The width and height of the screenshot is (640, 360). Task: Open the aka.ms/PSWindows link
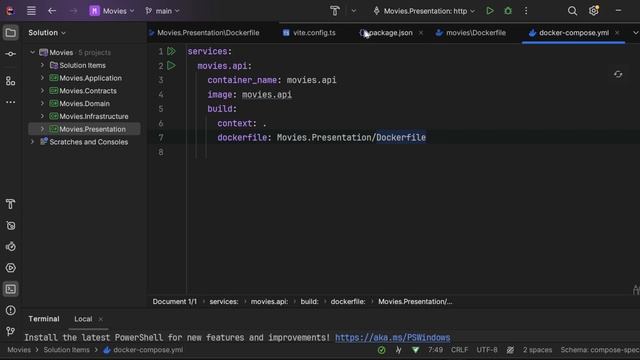(393, 338)
